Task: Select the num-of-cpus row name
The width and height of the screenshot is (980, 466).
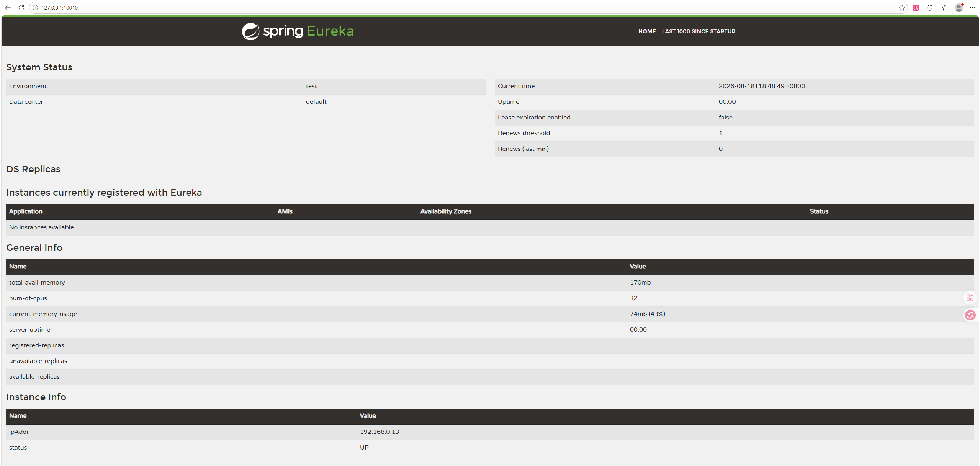Action: click(x=28, y=298)
